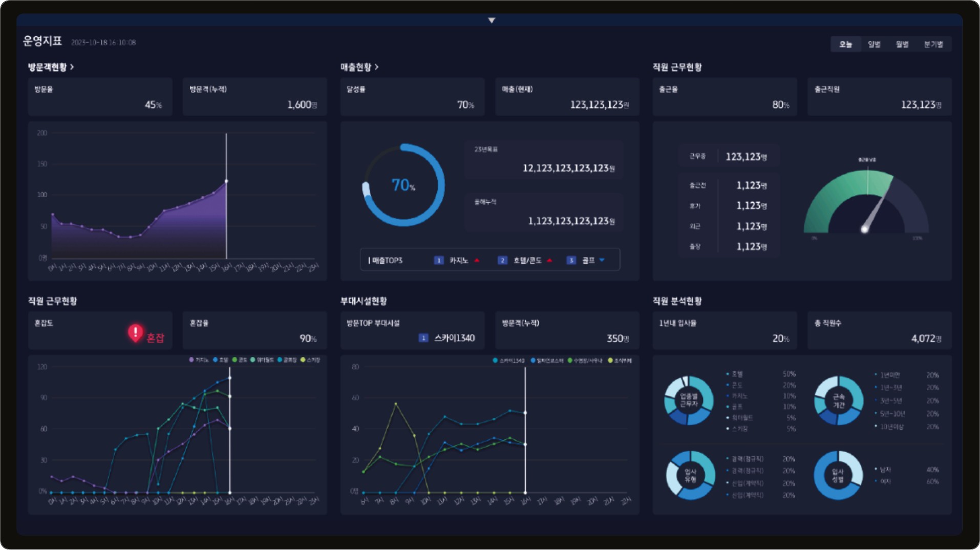The image size is (980, 550).
Task: Open the 방문객현황 section via its chevron
Action: pos(72,67)
